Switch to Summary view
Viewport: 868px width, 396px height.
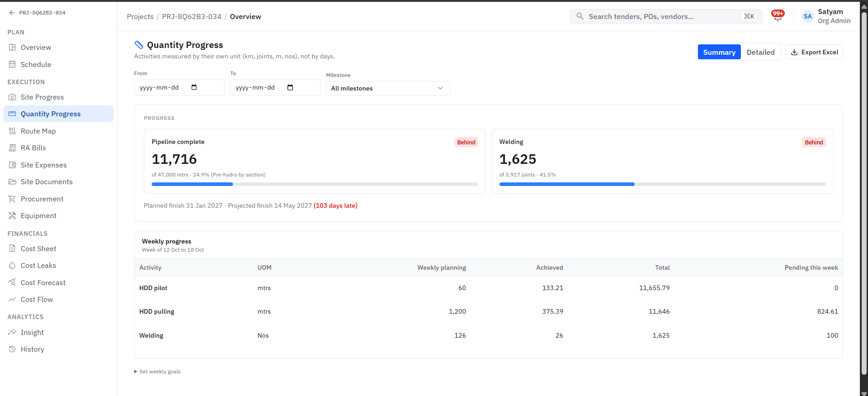coord(719,52)
